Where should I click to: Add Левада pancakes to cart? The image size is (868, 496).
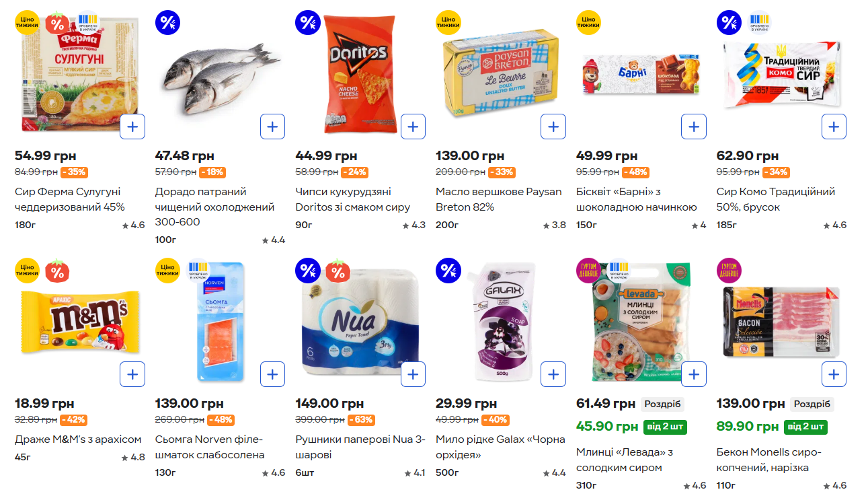tap(693, 374)
